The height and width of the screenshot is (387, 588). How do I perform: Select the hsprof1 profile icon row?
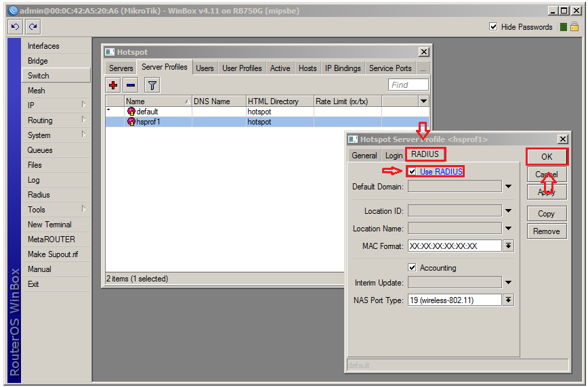coord(131,122)
